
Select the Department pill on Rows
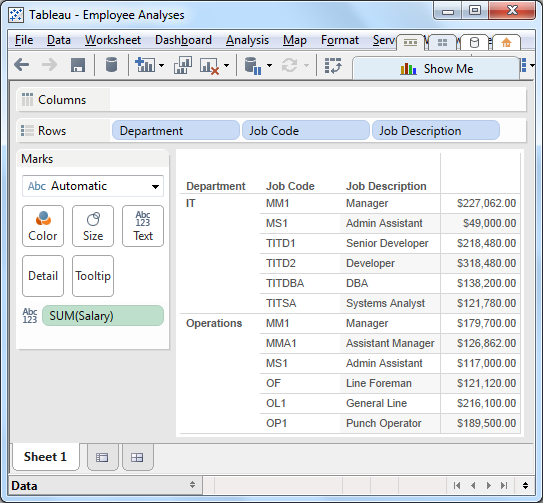[176, 131]
